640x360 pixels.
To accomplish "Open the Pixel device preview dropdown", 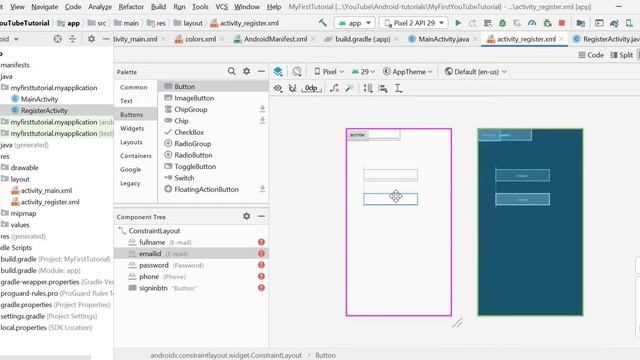I will (x=329, y=72).
